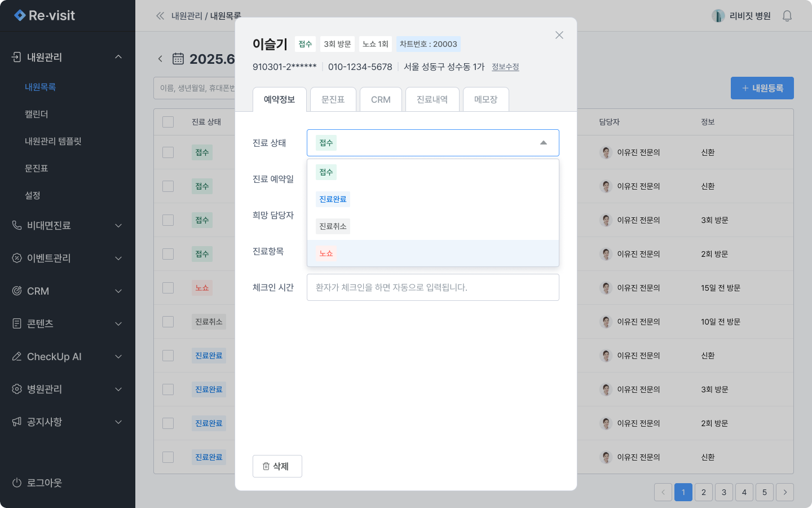Viewport: 812px width, 508px height.
Task: Click the 삭제 delete button
Action: pyautogui.click(x=277, y=466)
